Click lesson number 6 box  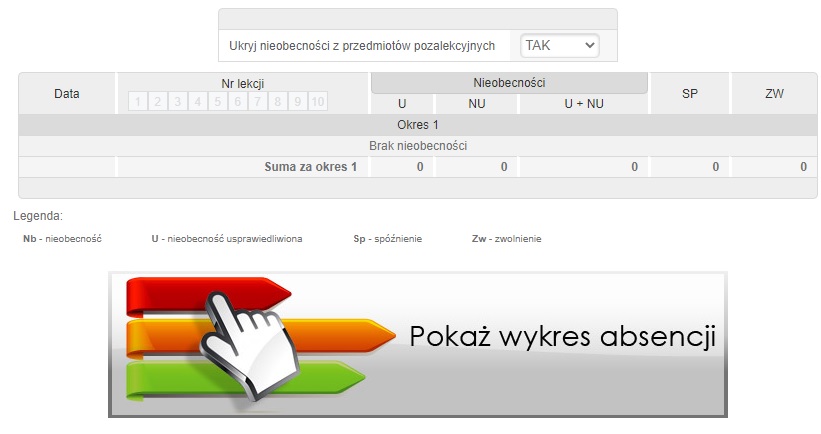pos(237,102)
